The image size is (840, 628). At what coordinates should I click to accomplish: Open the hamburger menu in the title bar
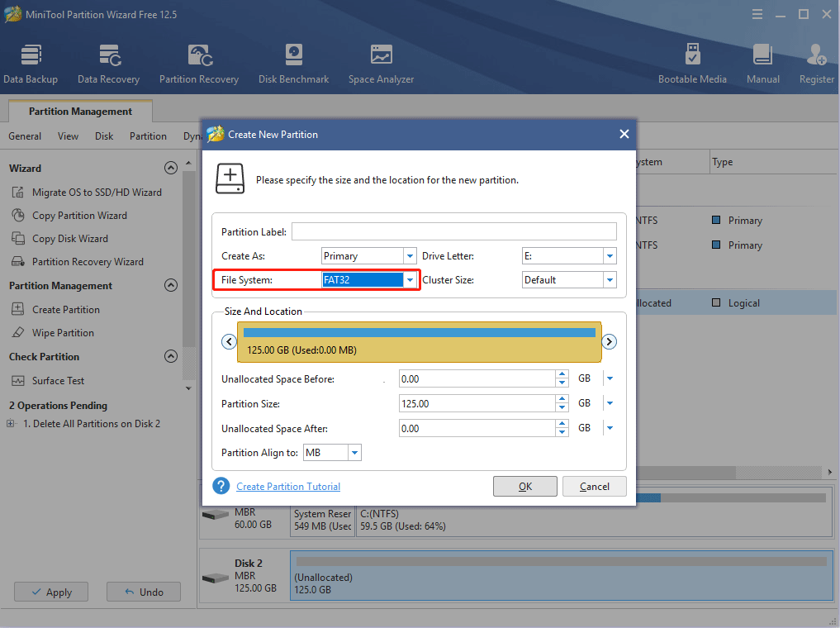click(x=757, y=15)
